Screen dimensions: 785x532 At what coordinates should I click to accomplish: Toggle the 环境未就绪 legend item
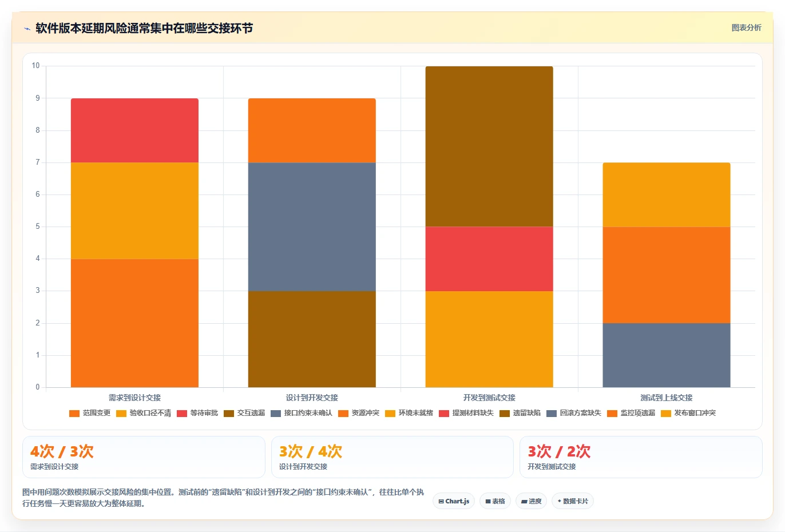pos(409,413)
